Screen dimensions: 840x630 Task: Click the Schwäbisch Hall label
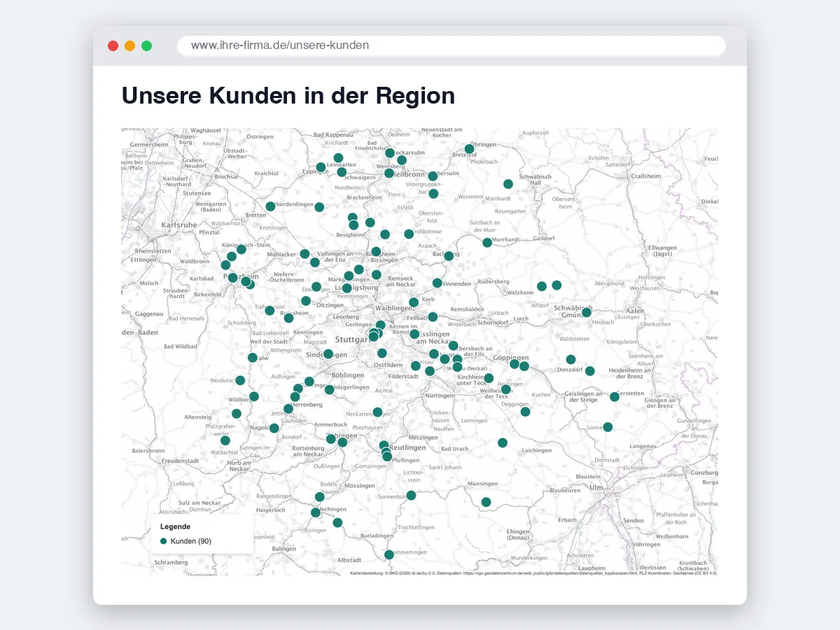pyautogui.click(x=536, y=179)
